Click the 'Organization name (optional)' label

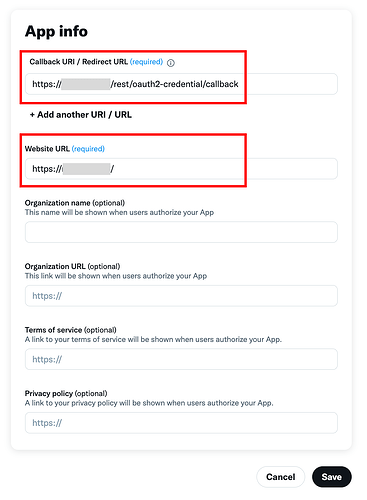pyautogui.click(x=75, y=203)
